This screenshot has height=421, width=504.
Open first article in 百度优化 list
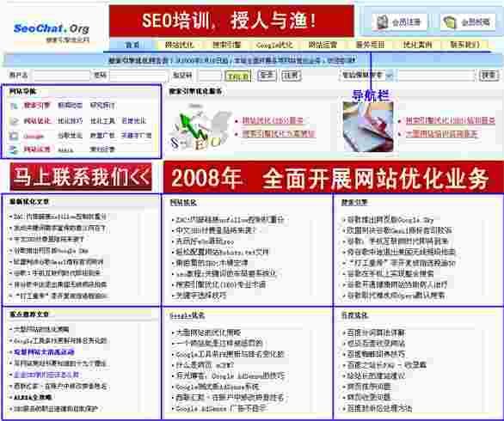376,333
